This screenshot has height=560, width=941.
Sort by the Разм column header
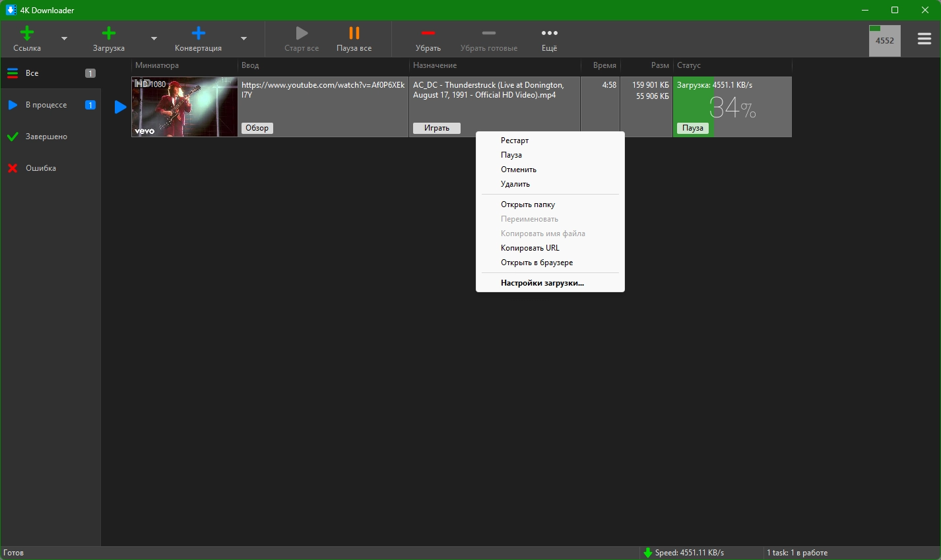tap(647, 65)
